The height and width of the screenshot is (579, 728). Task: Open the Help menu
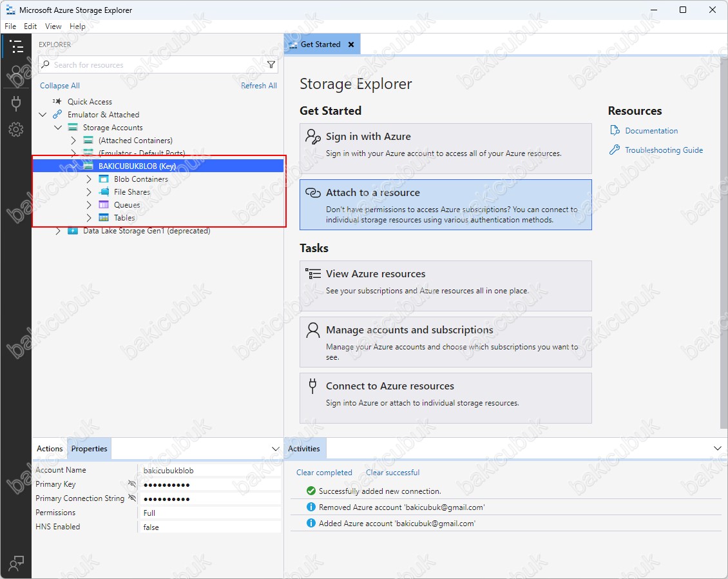(x=77, y=26)
